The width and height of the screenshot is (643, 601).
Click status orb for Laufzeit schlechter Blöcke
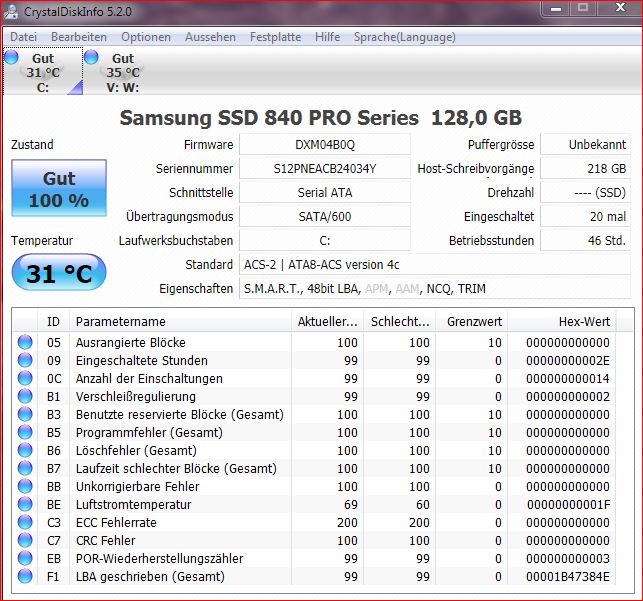tap(25, 468)
